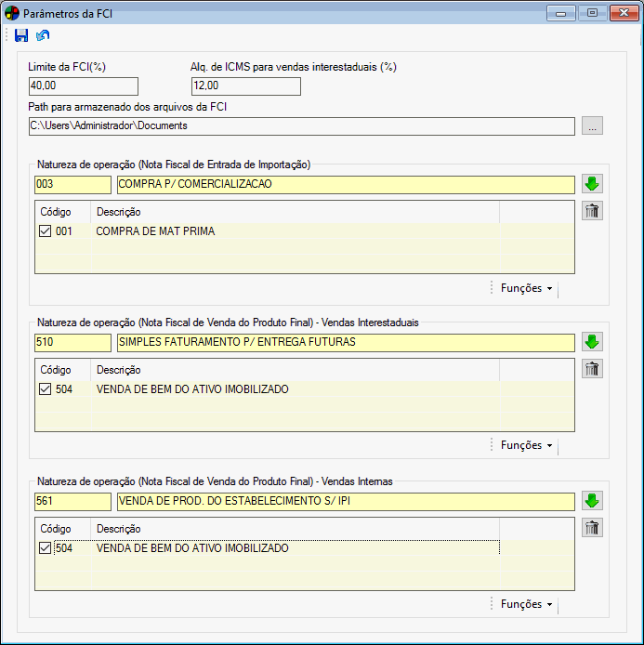Screen dimensions: 644x645
Task: Delete import entry operation with trash icon
Action: (x=592, y=211)
